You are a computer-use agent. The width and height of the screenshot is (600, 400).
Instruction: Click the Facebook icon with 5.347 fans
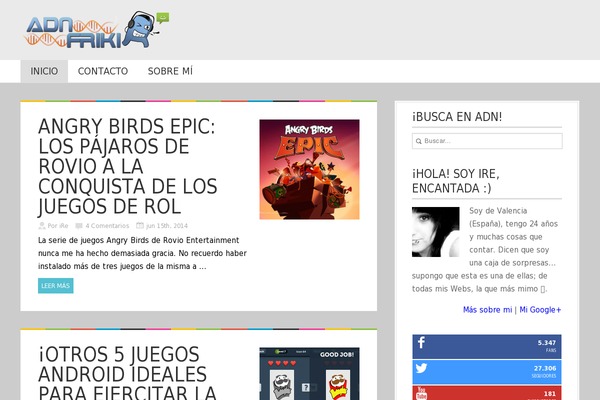coord(421,343)
